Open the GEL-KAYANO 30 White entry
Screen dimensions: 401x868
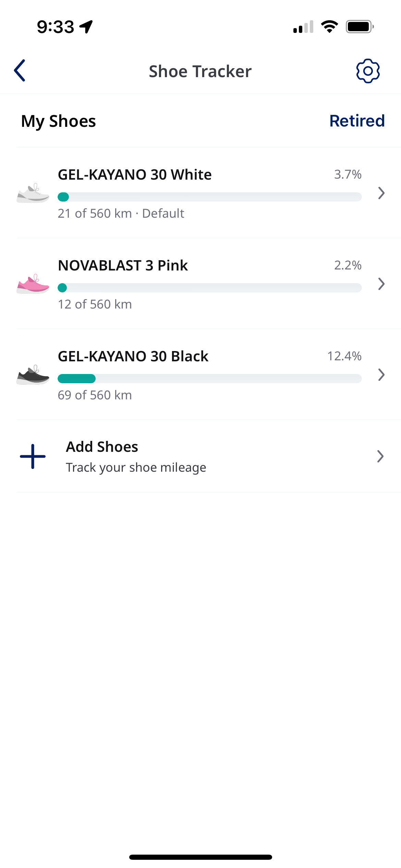(x=135, y=175)
